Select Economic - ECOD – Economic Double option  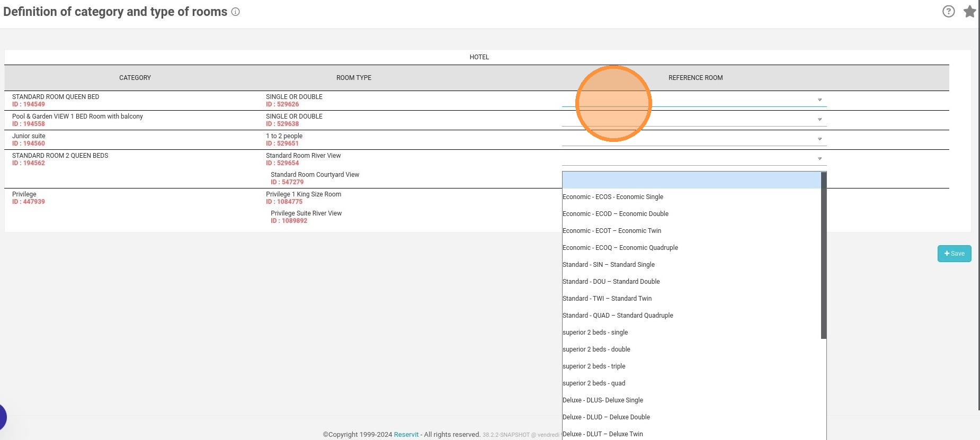click(691, 214)
